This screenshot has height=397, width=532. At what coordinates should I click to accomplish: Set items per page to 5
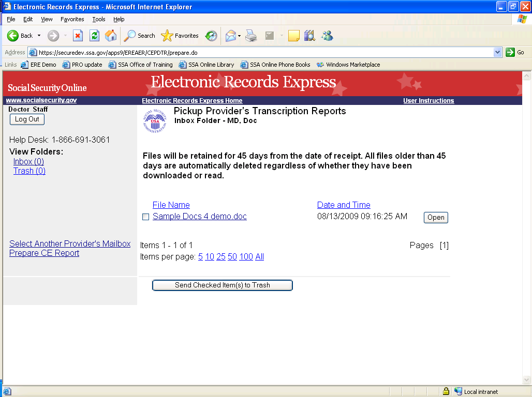200,256
